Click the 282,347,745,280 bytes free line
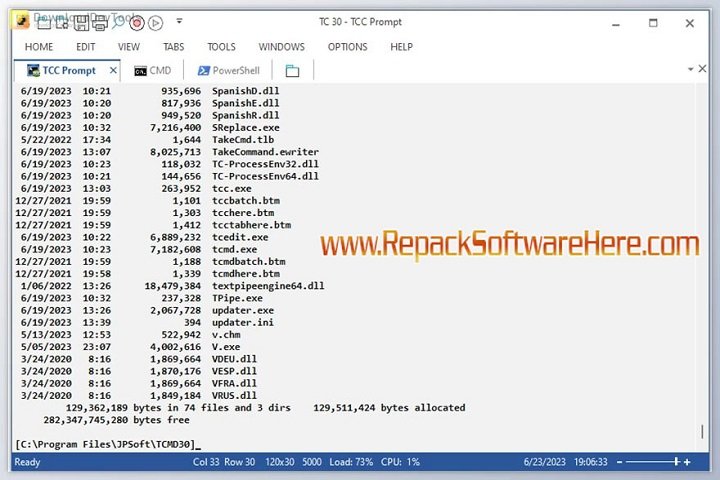 click(x=117, y=420)
